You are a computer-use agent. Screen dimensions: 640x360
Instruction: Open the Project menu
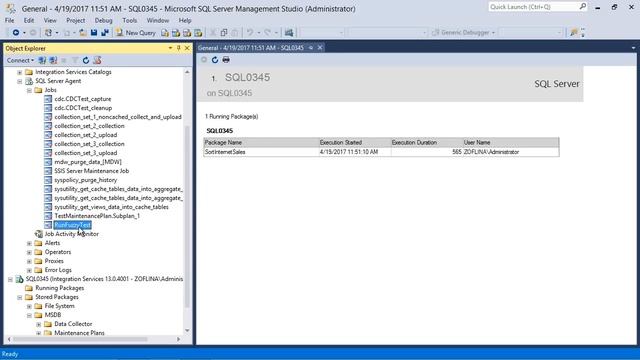(x=76, y=20)
